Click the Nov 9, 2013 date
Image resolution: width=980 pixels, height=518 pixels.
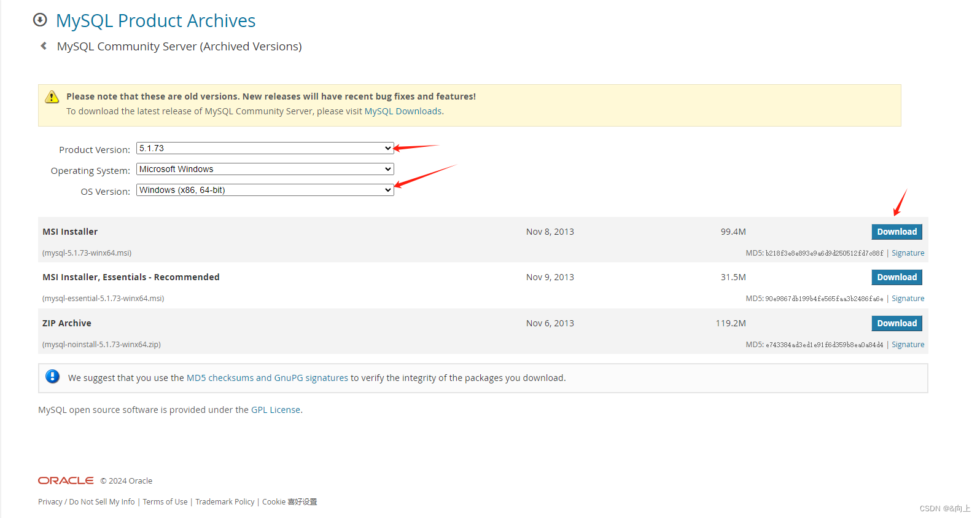pyautogui.click(x=550, y=277)
